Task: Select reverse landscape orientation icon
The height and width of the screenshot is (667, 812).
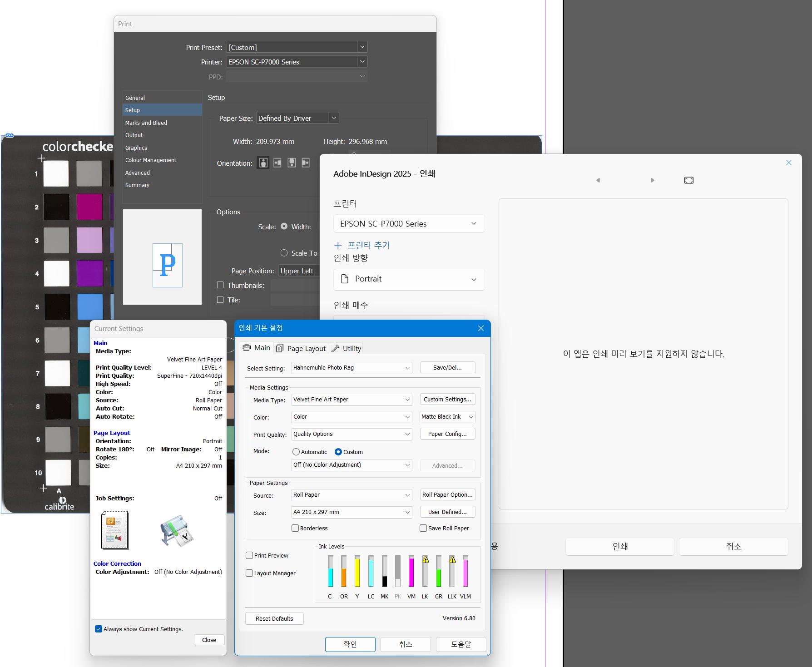Action: point(306,163)
